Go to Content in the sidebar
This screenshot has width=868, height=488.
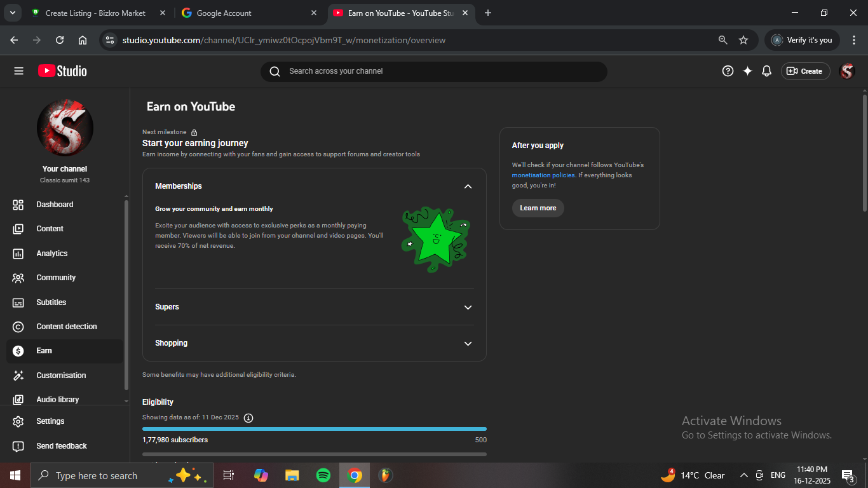point(50,229)
